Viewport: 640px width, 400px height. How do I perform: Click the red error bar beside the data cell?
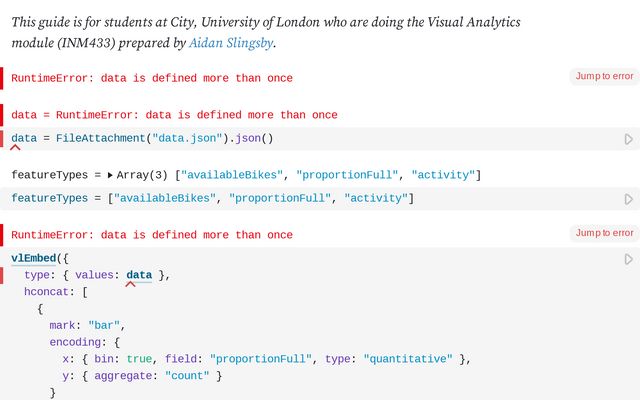tap(2, 139)
